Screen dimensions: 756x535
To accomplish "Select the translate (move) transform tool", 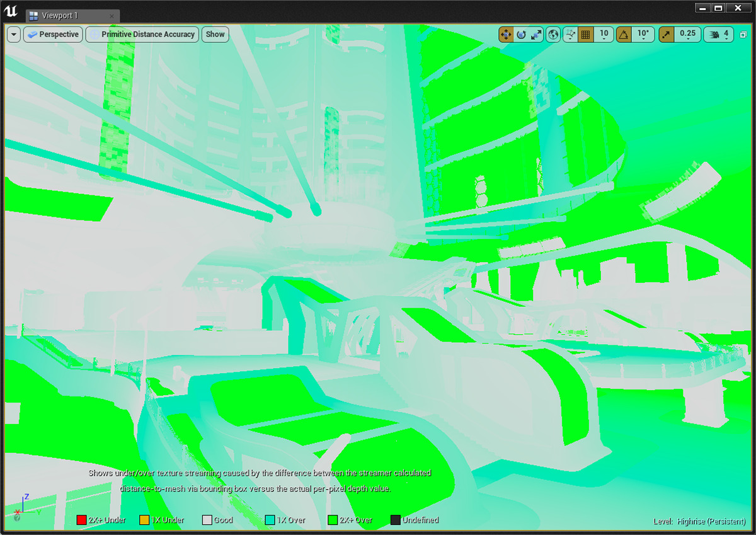I will 506,35.
